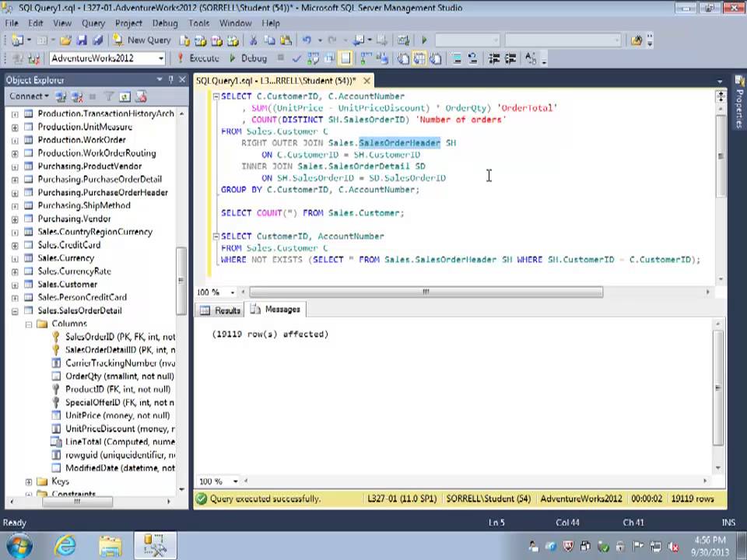Open the Tools menu

tap(198, 23)
